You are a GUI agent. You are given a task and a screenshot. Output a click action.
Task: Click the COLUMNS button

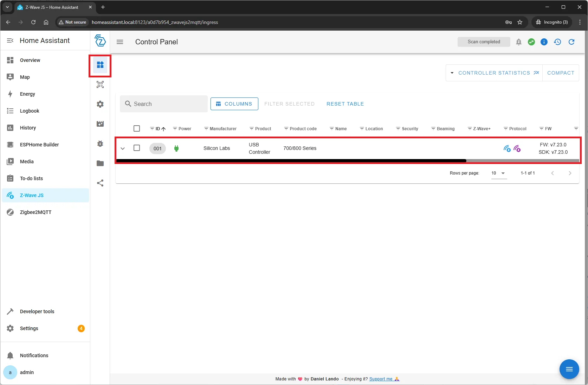[234, 104]
